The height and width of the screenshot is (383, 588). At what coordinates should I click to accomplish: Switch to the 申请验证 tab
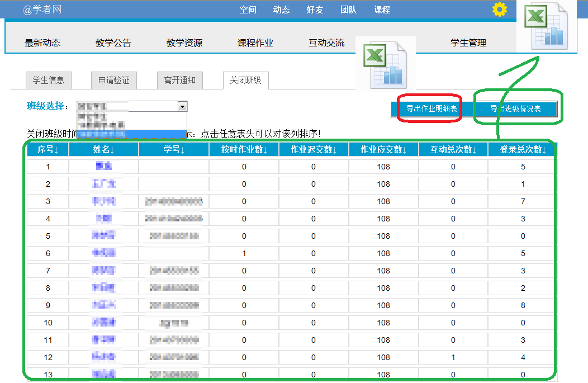click(113, 81)
